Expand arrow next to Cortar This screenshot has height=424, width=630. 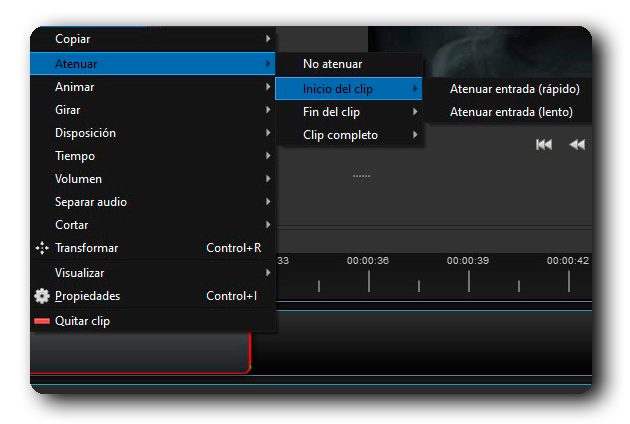[x=268, y=224]
